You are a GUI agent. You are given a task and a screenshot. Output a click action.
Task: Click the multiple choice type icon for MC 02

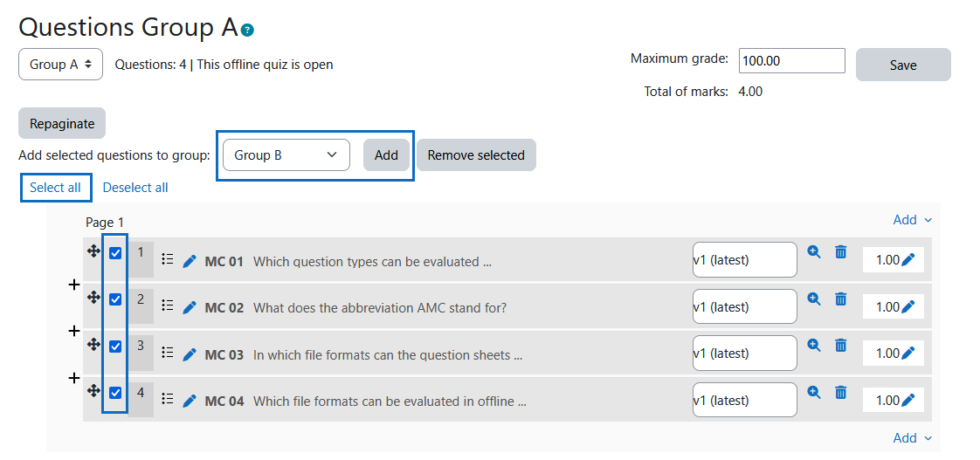pos(167,305)
